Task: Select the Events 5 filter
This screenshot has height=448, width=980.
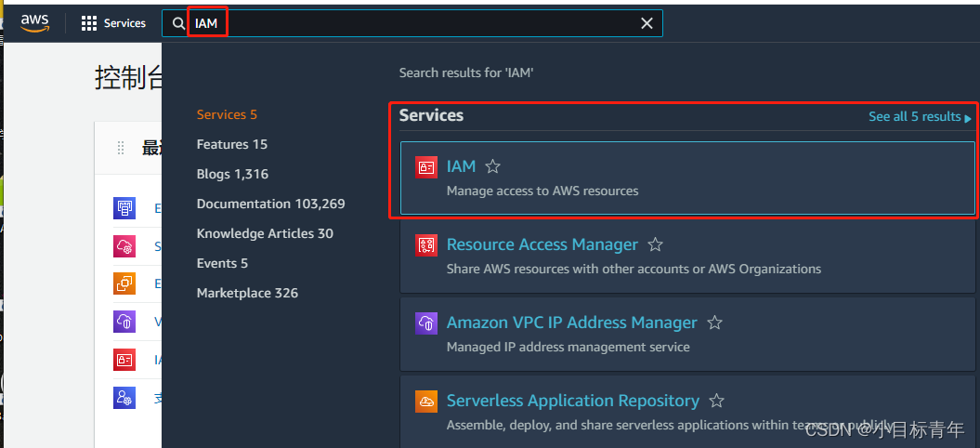Action: coord(222,263)
